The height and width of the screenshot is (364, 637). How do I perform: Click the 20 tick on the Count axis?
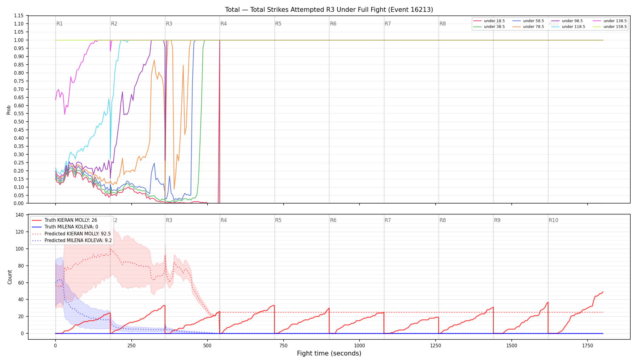click(21, 316)
